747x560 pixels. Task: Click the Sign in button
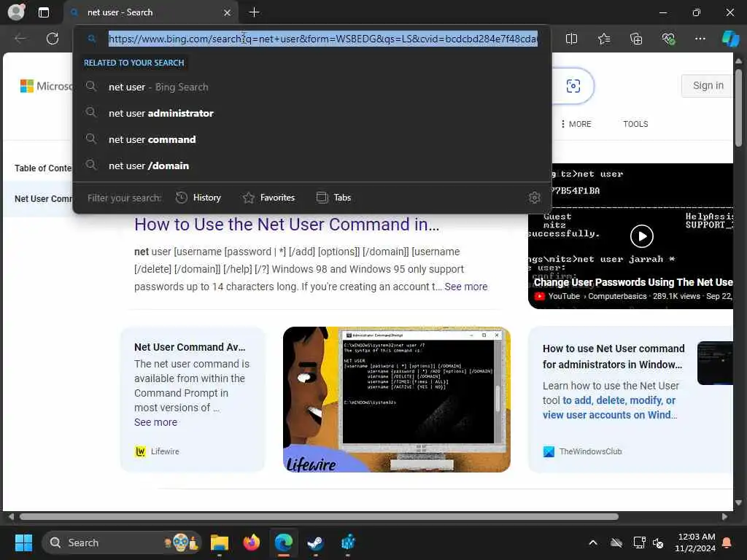(708, 86)
